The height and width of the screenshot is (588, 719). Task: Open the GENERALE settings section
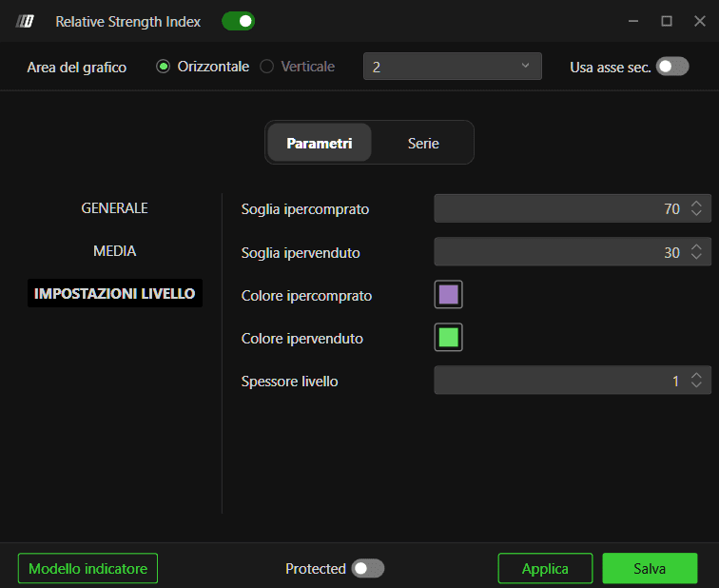115,208
